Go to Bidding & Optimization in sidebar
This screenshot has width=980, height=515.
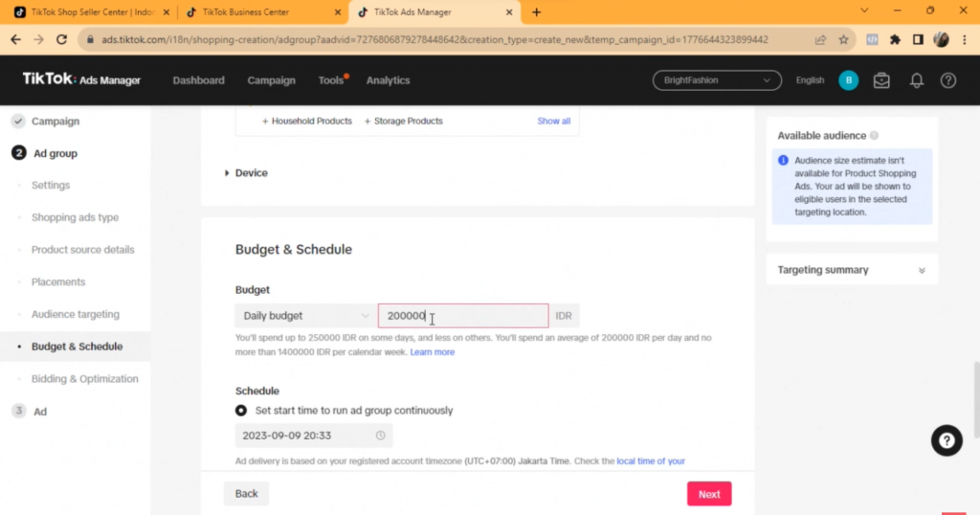[85, 379]
